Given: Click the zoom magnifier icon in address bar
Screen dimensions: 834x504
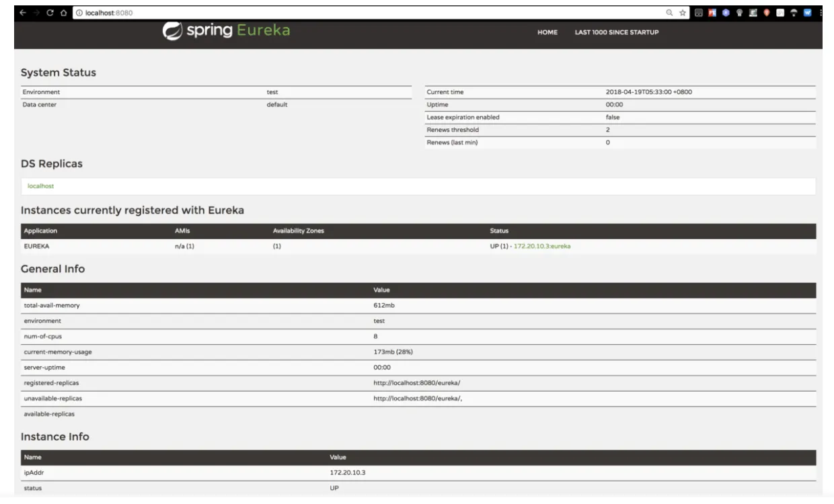Looking at the screenshot, I should tap(670, 12).
